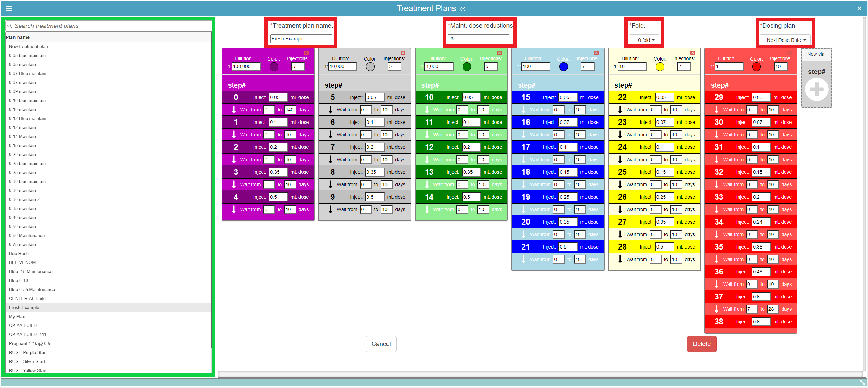Click the help question mark icon

[x=463, y=9]
